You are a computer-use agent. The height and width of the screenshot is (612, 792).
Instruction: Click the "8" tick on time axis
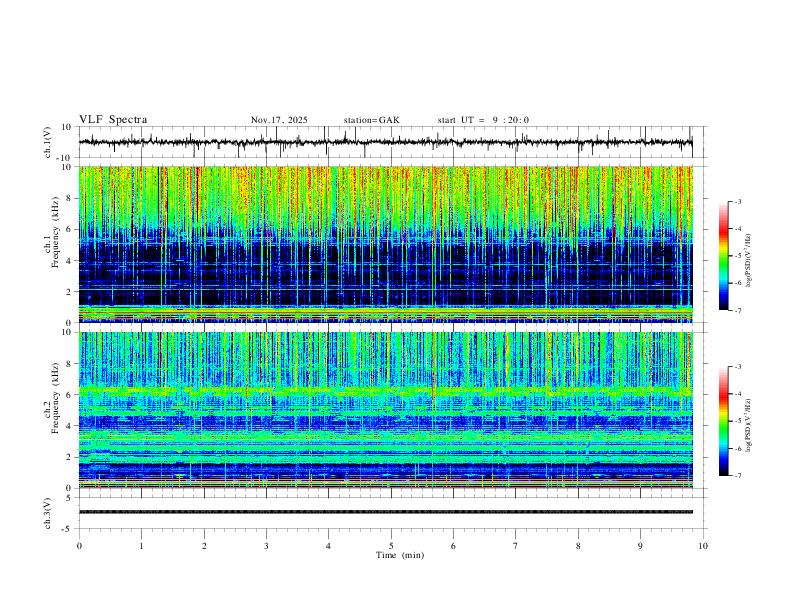click(x=578, y=546)
